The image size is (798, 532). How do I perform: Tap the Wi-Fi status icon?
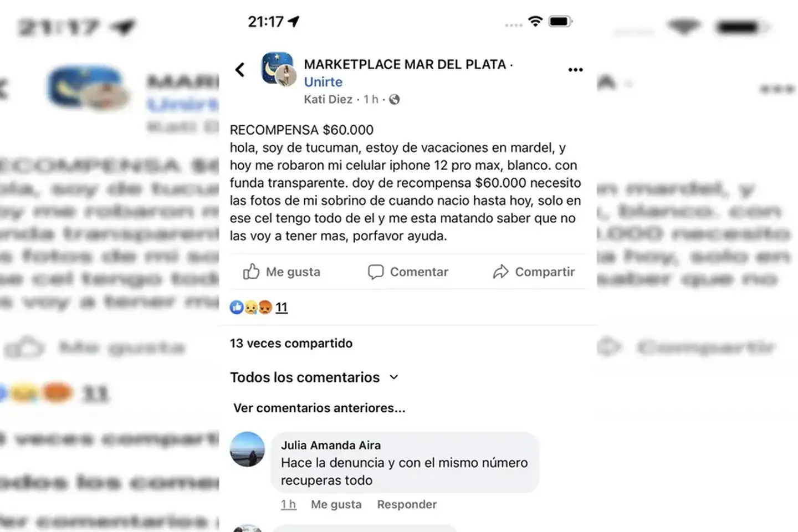(x=535, y=21)
